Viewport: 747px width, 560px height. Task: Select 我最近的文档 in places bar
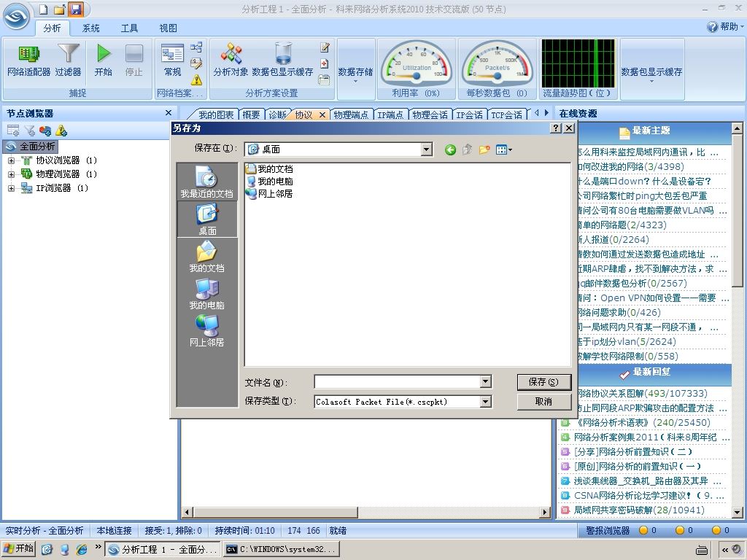pyautogui.click(x=206, y=182)
